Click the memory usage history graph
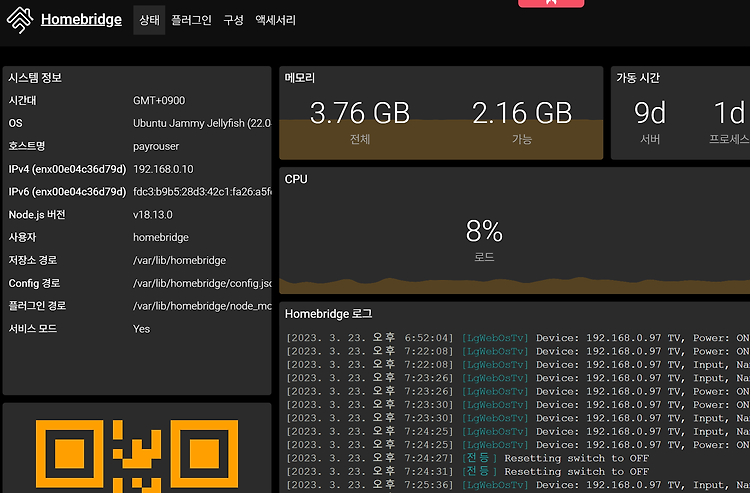750x493 pixels. click(x=441, y=139)
